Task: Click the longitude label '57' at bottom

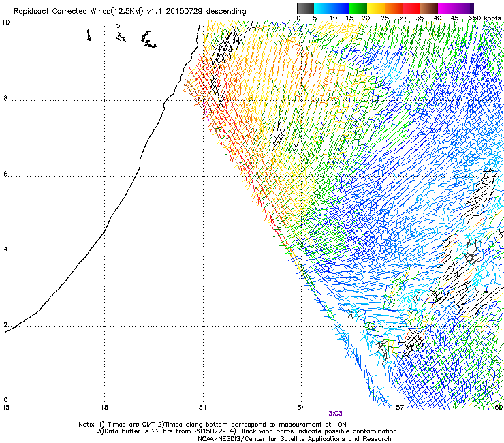Action: 400,408
